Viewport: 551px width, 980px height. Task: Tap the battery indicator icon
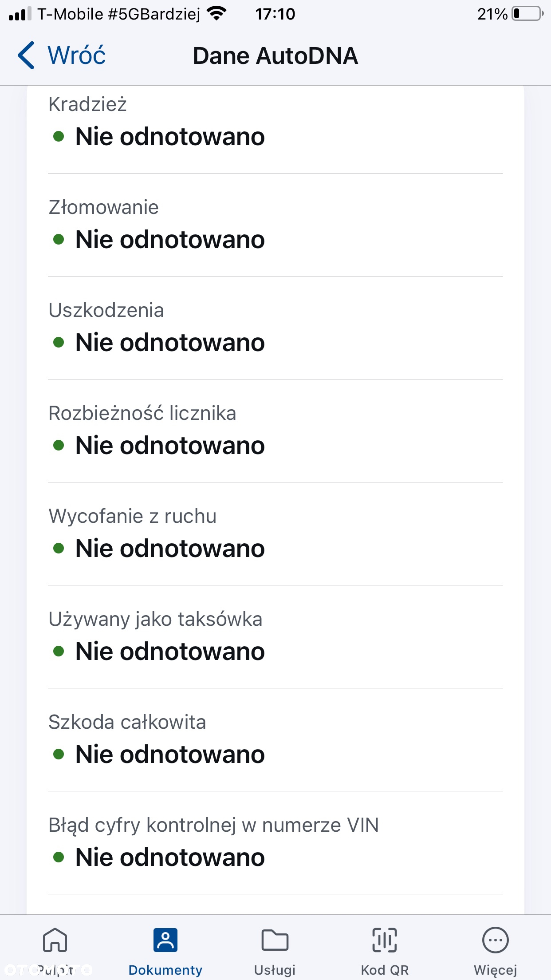click(x=528, y=14)
